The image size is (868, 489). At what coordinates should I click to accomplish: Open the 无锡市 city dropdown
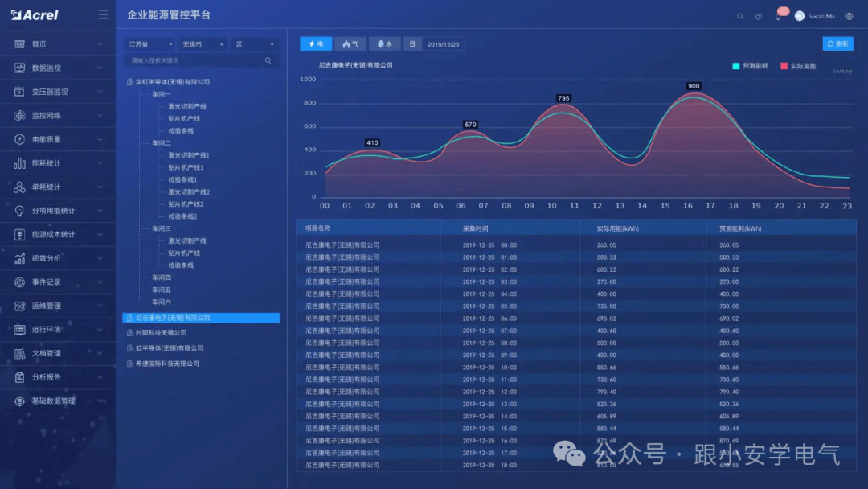click(x=203, y=43)
